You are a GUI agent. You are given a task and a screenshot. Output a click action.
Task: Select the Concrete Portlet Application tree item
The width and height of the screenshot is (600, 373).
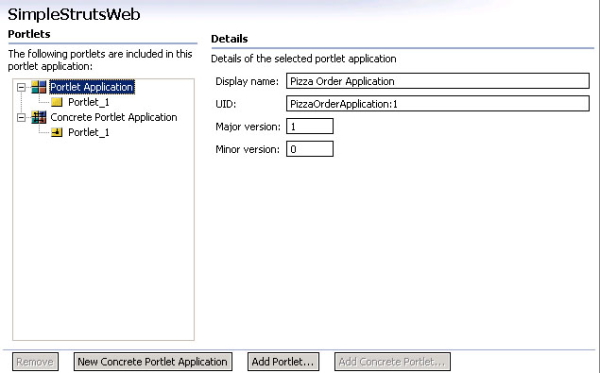[114, 117]
